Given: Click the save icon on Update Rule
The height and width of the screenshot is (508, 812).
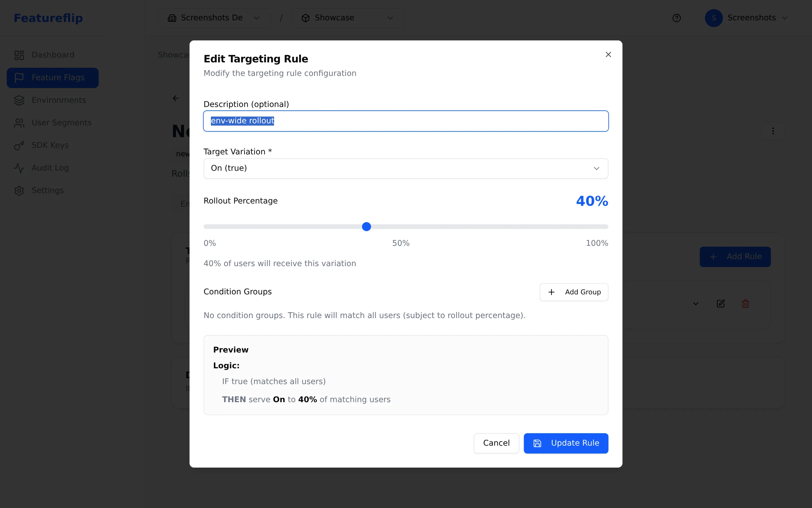Looking at the screenshot, I should [537, 443].
